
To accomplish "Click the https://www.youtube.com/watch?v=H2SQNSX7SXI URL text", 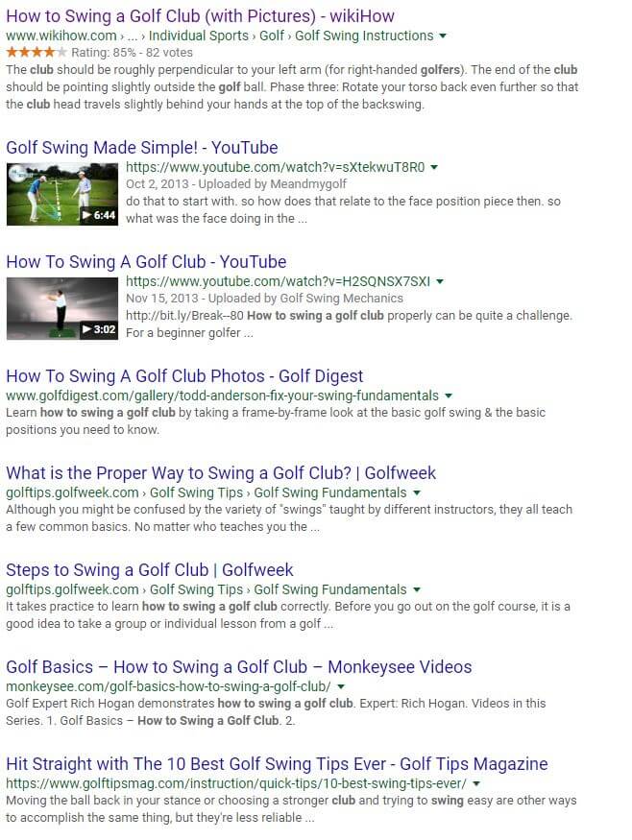I will pos(278,281).
